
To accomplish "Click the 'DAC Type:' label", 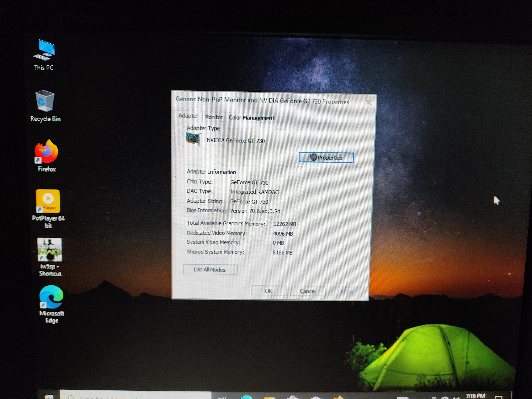I will point(200,191).
